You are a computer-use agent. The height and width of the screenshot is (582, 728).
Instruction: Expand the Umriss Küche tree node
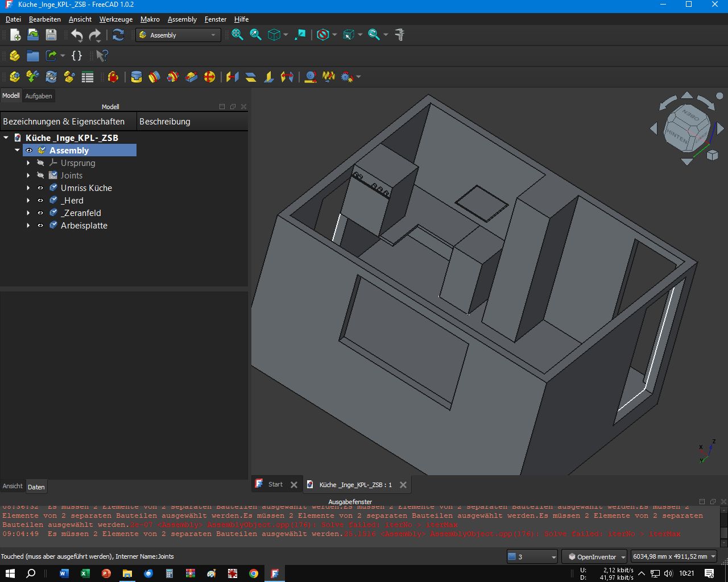(x=28, y=188)
